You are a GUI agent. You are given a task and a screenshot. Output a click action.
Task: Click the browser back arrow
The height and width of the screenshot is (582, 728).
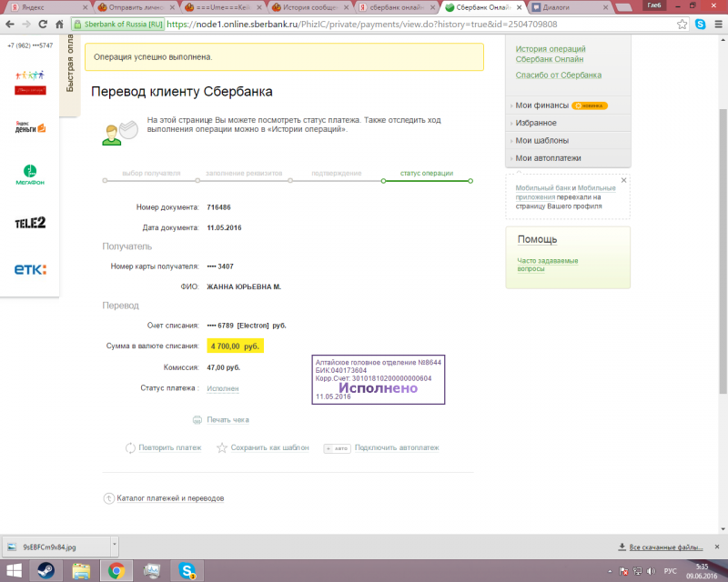[10, 25]
